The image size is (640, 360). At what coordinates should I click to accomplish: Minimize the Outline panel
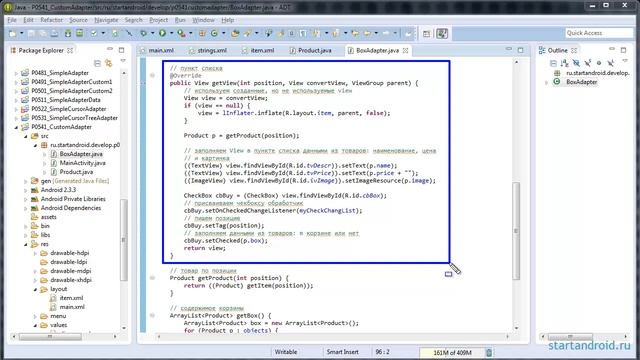612,49
